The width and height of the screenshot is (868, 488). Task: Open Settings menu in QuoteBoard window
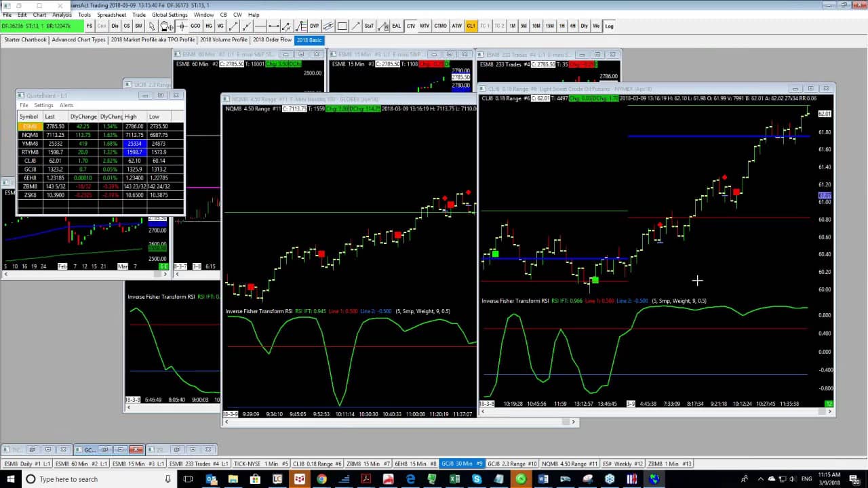tap(43, 105)
